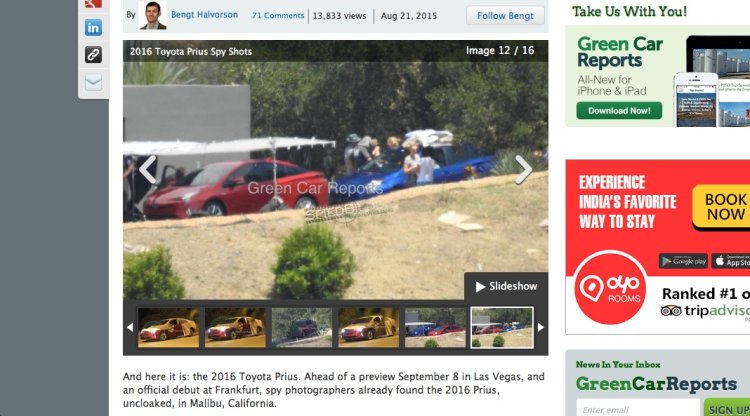The width and height of the screenshot is (750, 416).
Task: Go to the previous image with left arrow
Action: point(147,169)
